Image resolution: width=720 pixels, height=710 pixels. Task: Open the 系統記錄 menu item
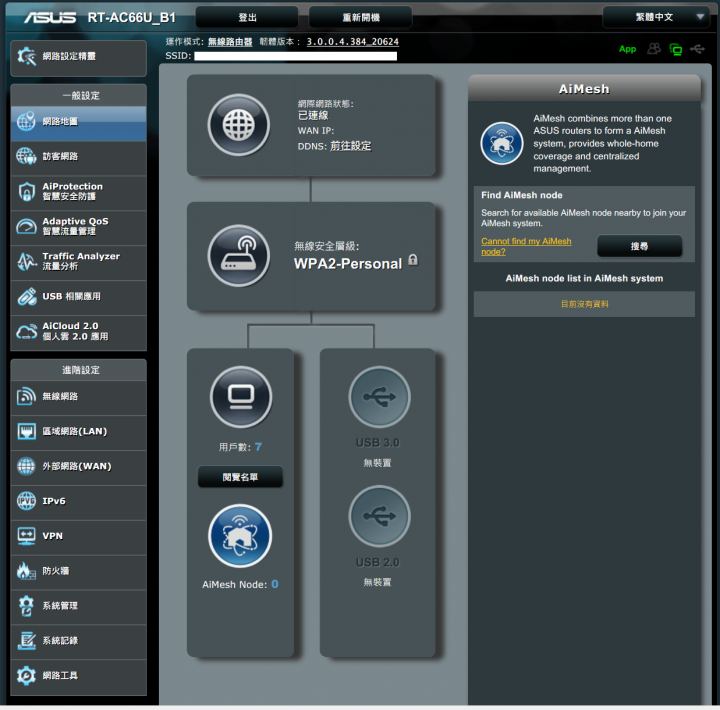pyautogui.click(x=78, y=641)
